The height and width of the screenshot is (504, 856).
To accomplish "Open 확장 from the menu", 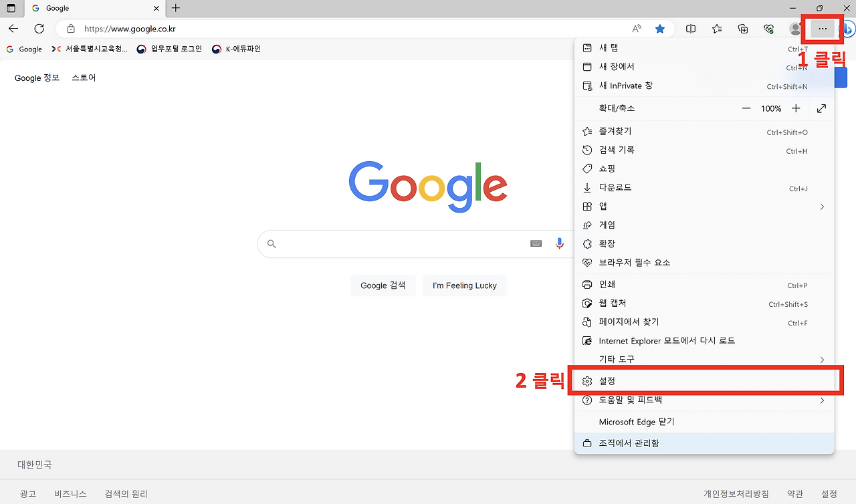I will pyautogui.click(x=704, y=244).
